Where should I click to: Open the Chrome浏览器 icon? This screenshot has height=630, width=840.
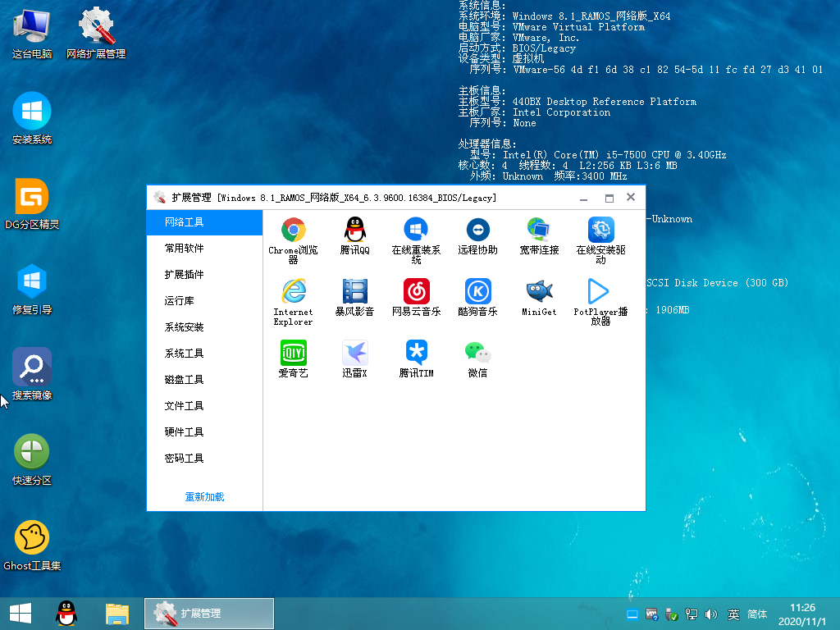coord(293,240)
